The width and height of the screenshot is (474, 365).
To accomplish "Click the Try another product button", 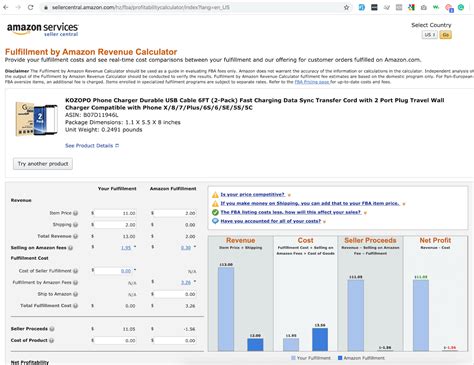I will [43, 164].
